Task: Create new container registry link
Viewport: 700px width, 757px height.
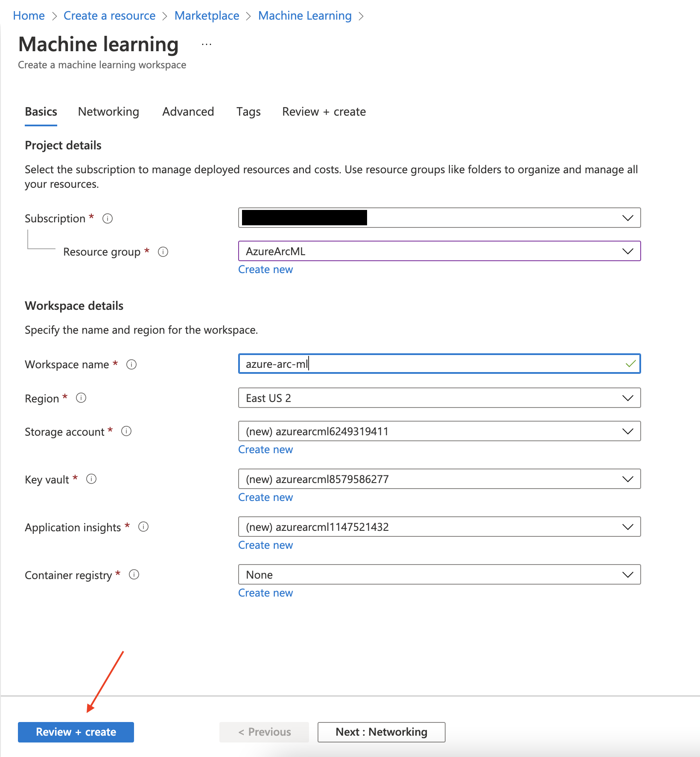Action: tap(265, 593)
